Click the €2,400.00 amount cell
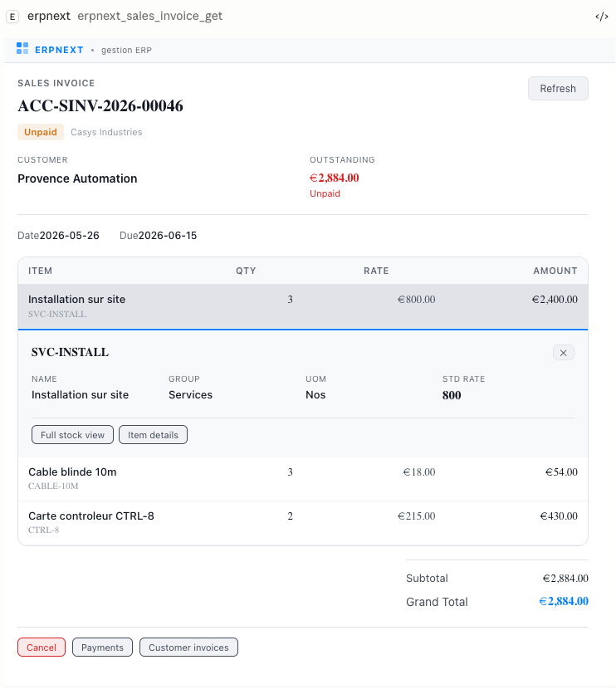The height and width of the screenshot is (689, 616). point(555,299)
